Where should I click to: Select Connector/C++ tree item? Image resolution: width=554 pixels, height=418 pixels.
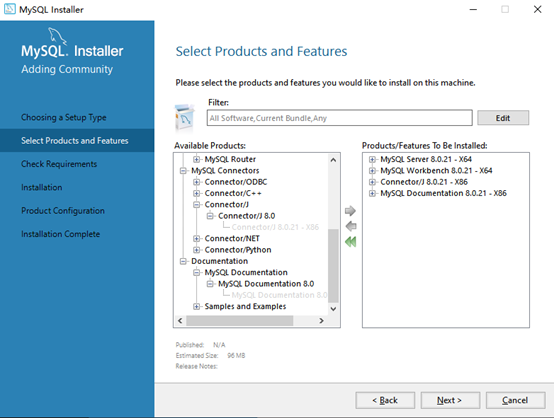233,193
